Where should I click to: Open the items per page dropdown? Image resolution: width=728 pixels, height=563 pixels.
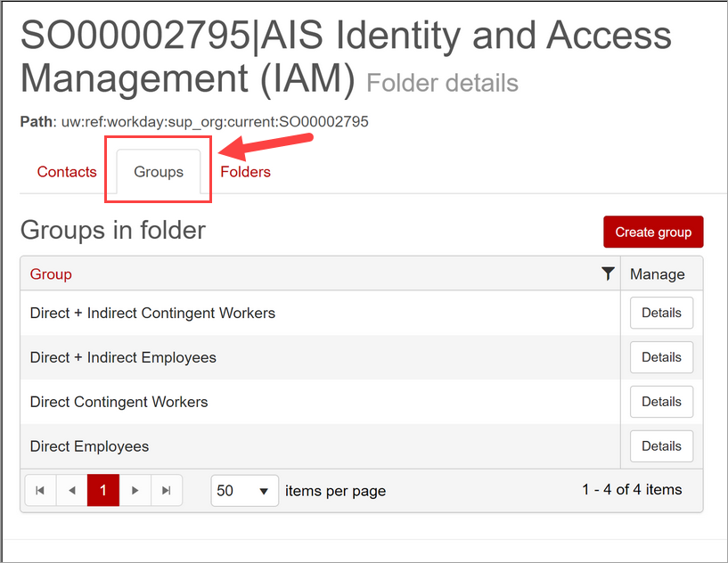pos(245,491)
